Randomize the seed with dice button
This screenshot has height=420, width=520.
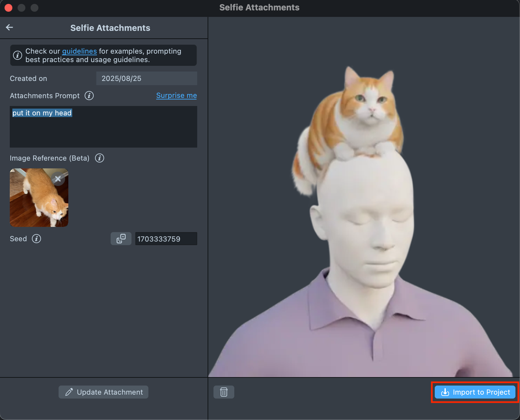[121, 239]
